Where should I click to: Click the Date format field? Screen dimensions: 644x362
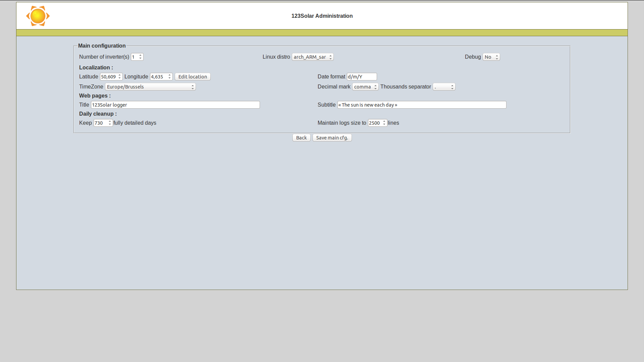click(x=362, y=77)
